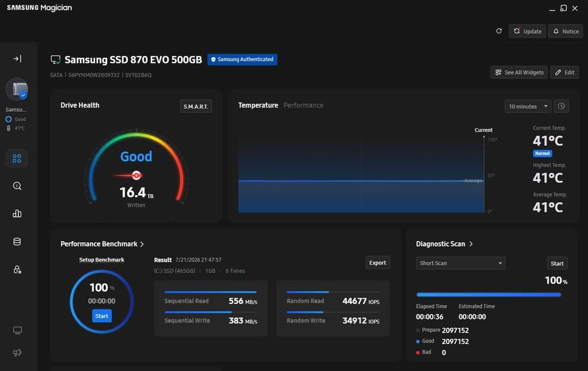Click the S.M.A.R.T. button
This screenshot has width=588, height=371.
196,106
